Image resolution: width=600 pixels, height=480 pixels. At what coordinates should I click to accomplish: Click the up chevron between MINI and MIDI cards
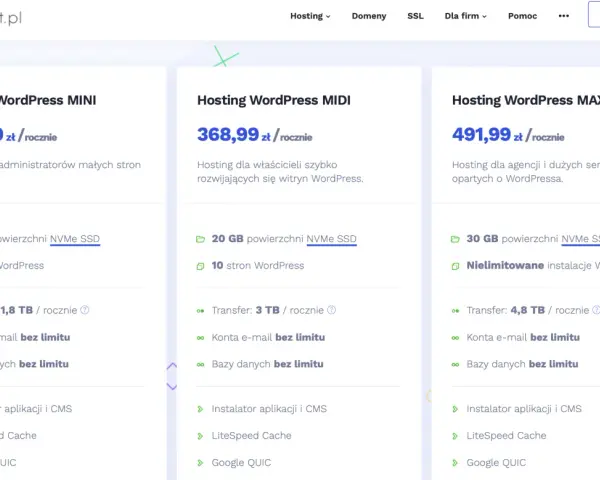172,366
